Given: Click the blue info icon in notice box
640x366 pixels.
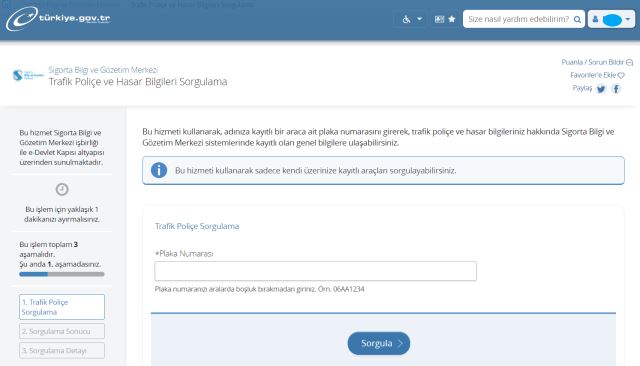Looking at the screenshot, I should coord(159,170).
